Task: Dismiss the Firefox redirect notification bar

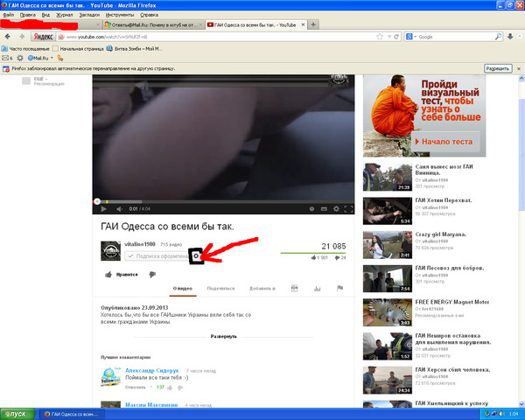Action: [519, 68]
